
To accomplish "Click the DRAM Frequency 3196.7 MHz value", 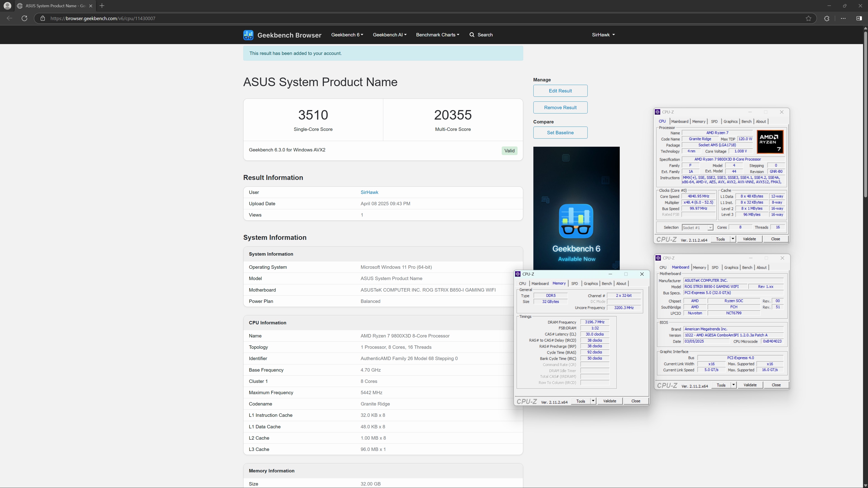I will point(594,322).
